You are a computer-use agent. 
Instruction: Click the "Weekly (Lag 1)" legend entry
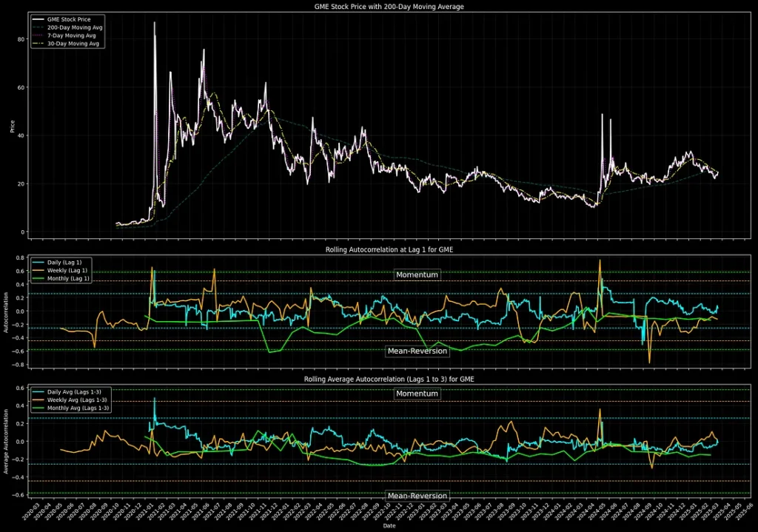click(60, 271)
